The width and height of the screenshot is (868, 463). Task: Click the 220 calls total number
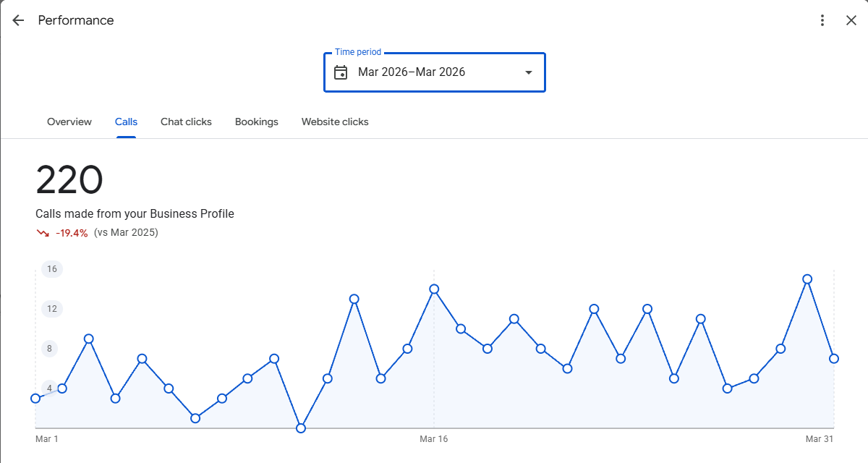coord(69,180)
